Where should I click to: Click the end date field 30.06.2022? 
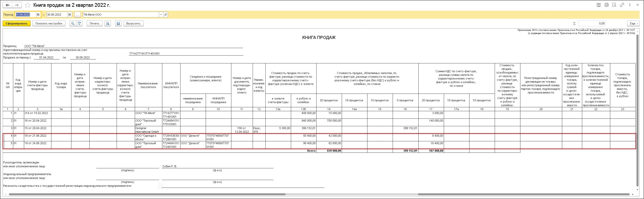coord(57,15)
